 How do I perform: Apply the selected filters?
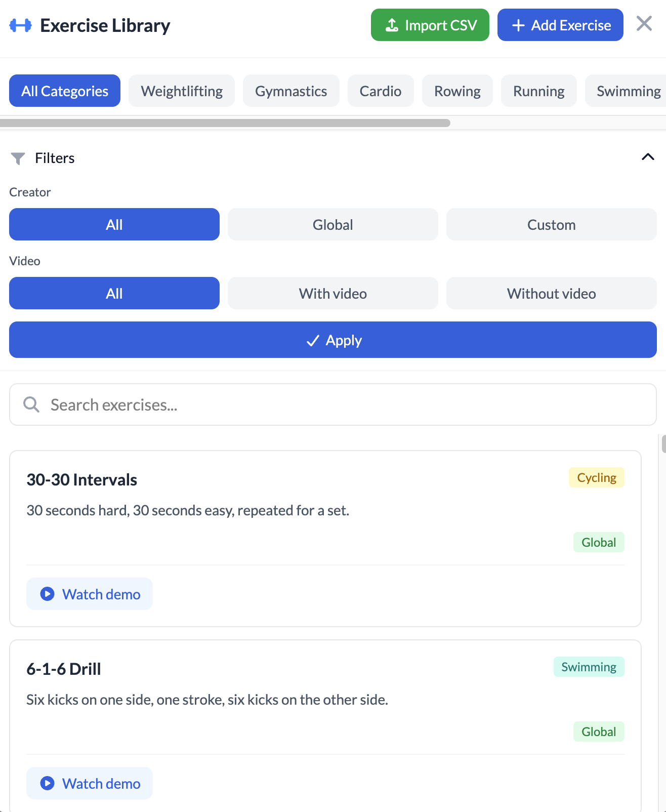click(x=333, y=340)
